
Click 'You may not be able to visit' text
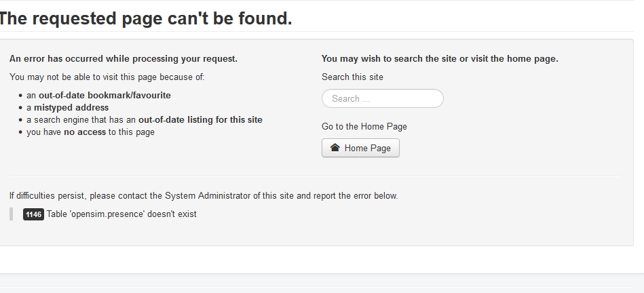pos(107,77)
